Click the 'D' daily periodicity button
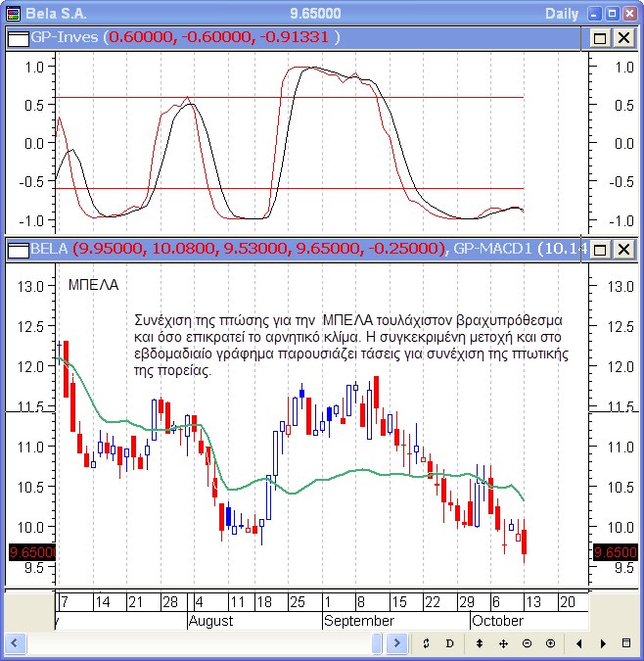644x661 pixels. point(450,643)
